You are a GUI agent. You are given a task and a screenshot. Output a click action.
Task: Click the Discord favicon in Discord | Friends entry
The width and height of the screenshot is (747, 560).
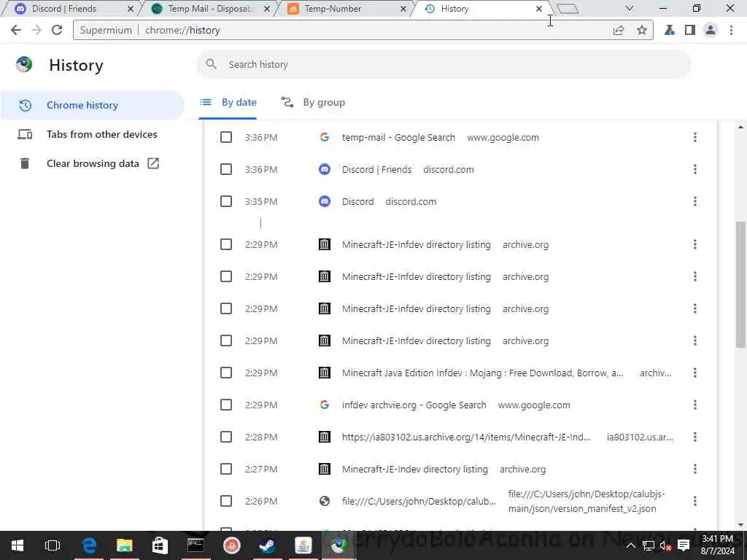[x=325, y=169]
